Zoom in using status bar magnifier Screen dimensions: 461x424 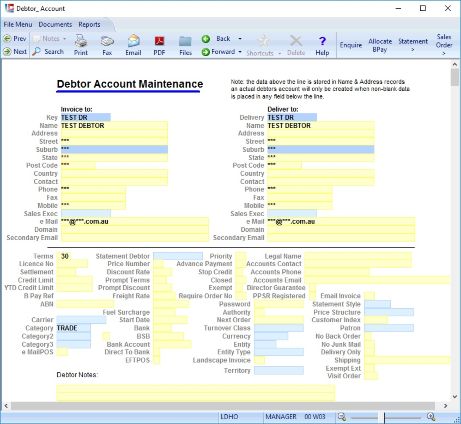(431, 417)
